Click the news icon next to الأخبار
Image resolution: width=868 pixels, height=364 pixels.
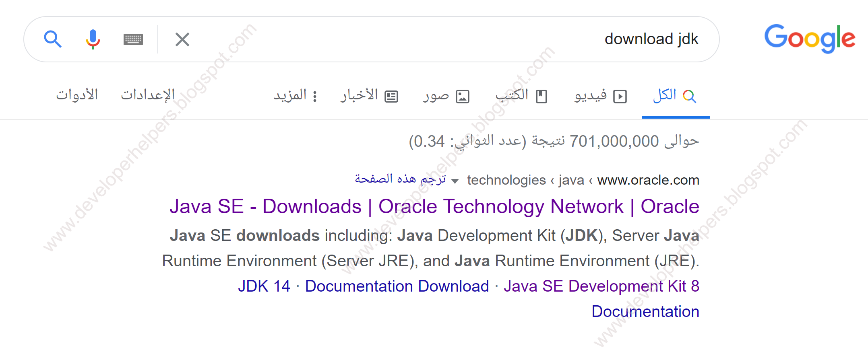click(x=391, y=96)
